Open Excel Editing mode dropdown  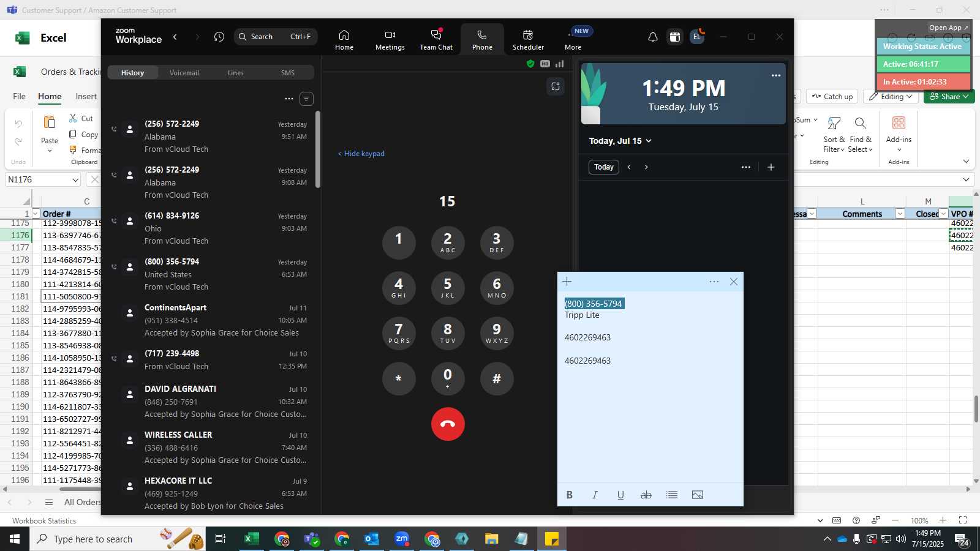891,97
